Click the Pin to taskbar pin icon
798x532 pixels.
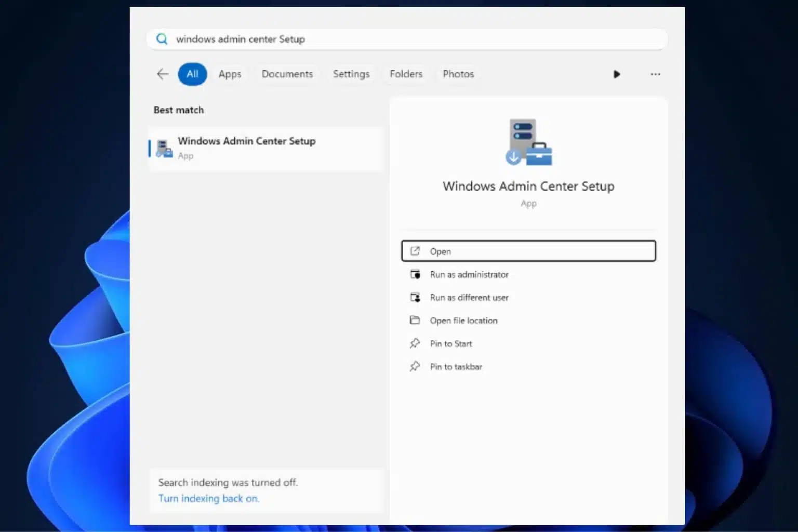[415, 367]
